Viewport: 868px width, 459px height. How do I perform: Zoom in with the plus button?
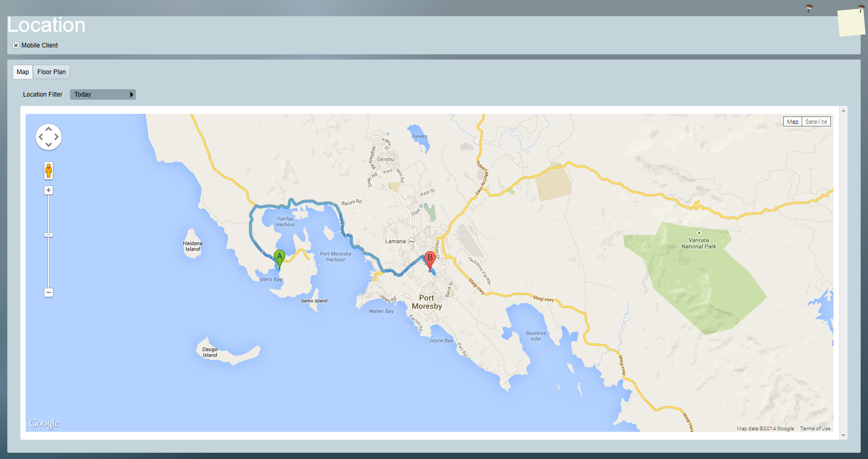click(49, 190)
